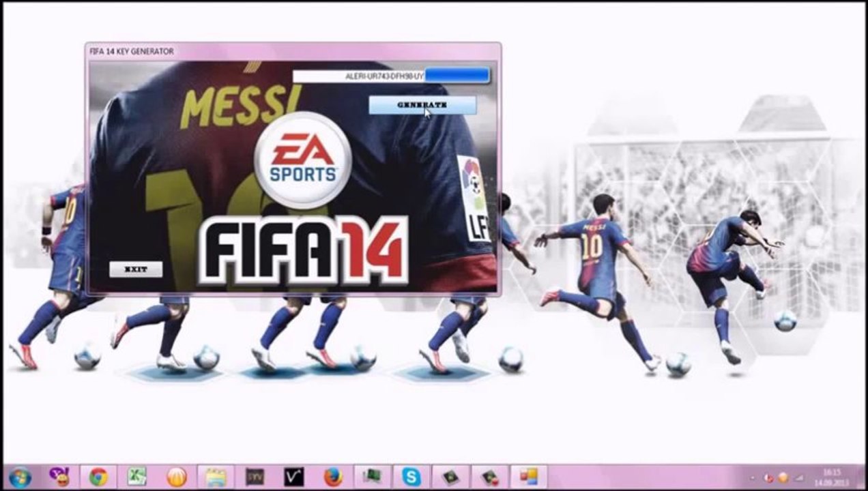
Task: Click the GENERATE button
Action: tap(422, 105)
